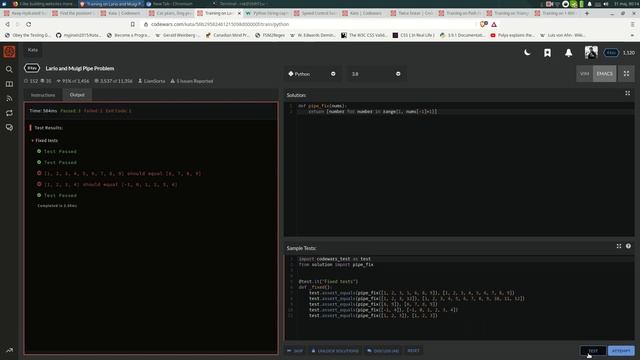This screenshot has height=360, width=640.
Task: Switch to the Output tab
Action: point(77,95)
